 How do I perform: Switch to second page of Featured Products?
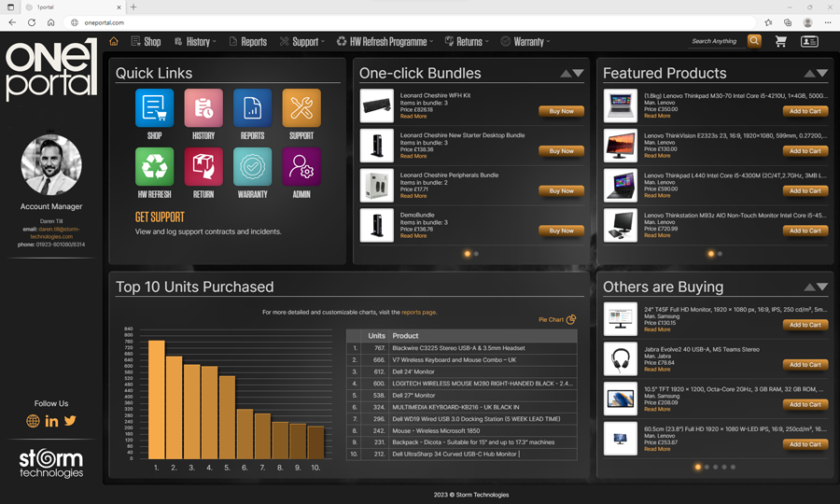click(x=720, y=254)
